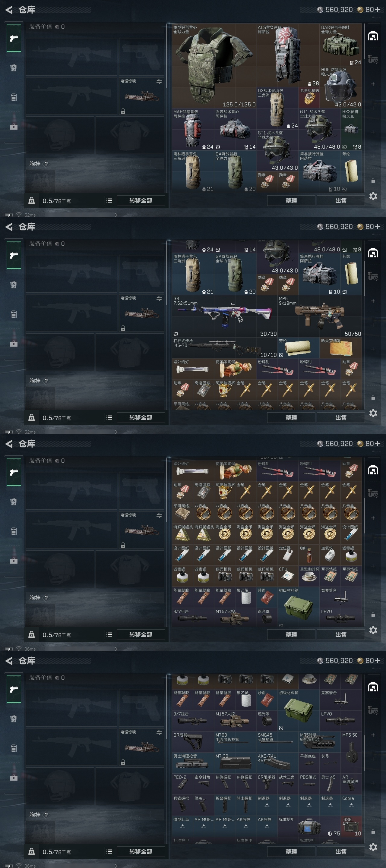Select the .338 AP ammo stack
Viewport: 386px width, 868px height.
click(x=351, y=826)
